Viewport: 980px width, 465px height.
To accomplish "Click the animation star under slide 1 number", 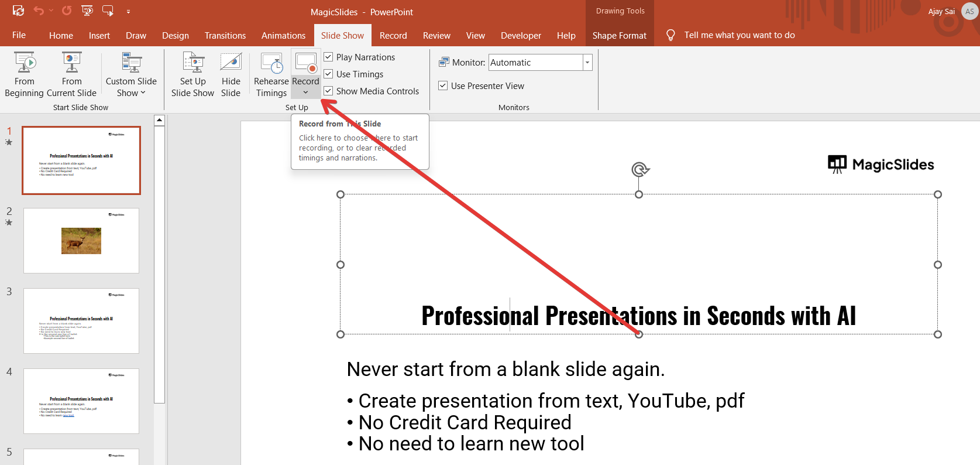I will (x=9, y=142).
